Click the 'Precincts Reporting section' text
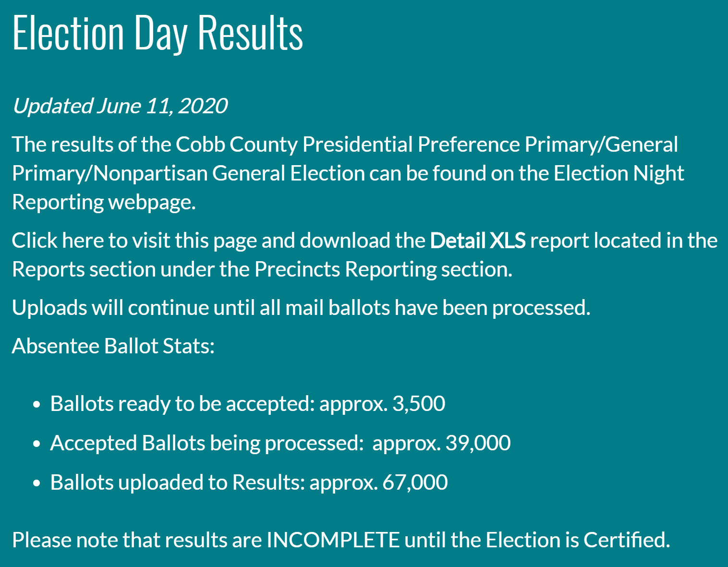This screenshot has height=567, width=728. click(383, 269)
